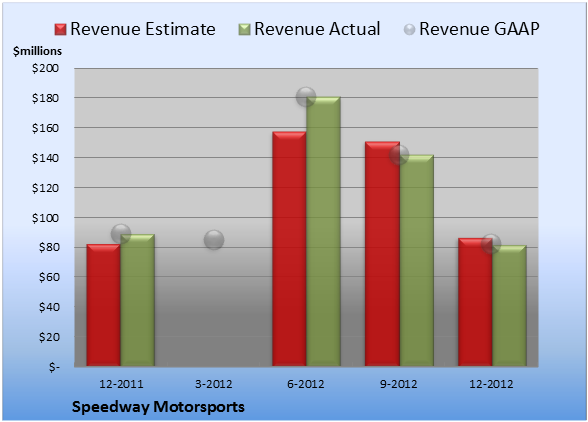Click the $120 y-axis value

[45, 188]
